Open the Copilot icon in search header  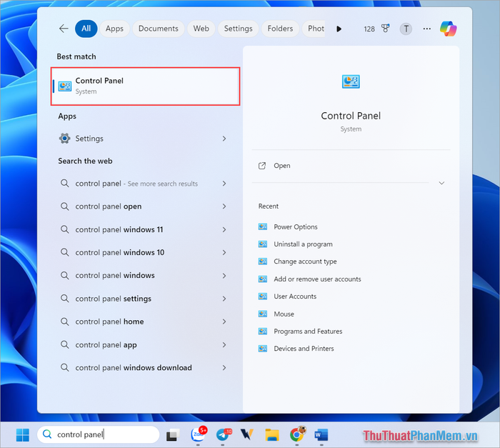coord(448,29)
